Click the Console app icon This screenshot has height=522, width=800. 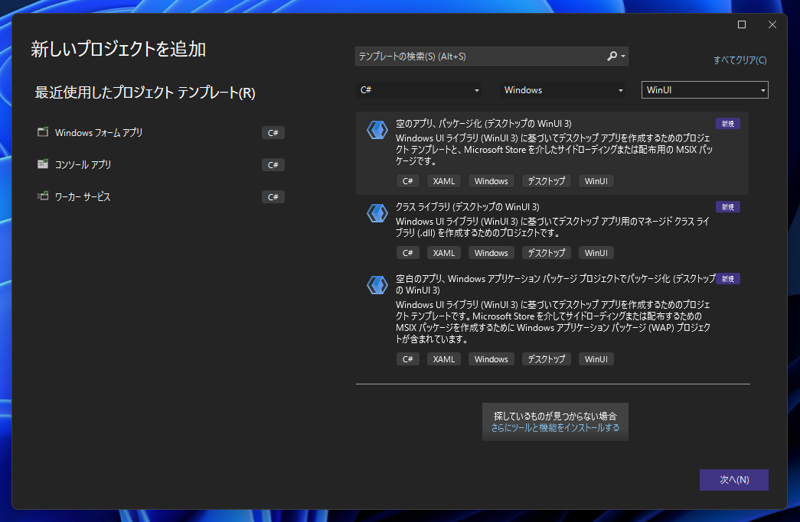43,164
